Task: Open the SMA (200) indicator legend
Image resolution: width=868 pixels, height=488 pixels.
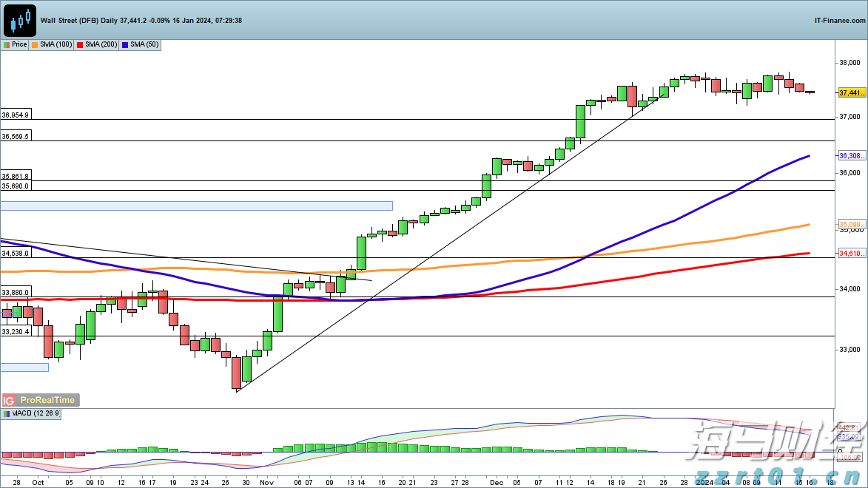Action: (101, 45)
